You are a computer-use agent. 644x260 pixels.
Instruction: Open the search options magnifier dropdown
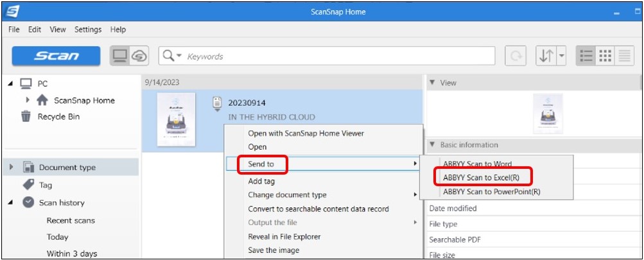coord(172,55)
